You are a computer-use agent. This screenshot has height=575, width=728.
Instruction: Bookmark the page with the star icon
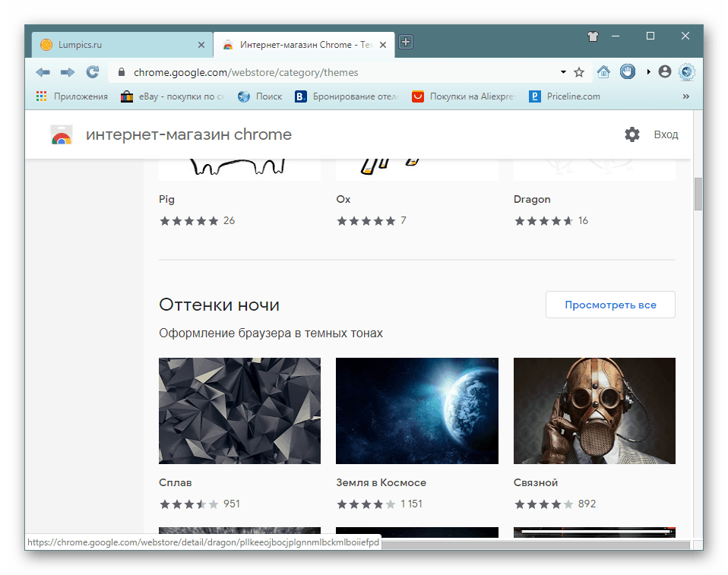pyautogui.click(x=580, y=72)
